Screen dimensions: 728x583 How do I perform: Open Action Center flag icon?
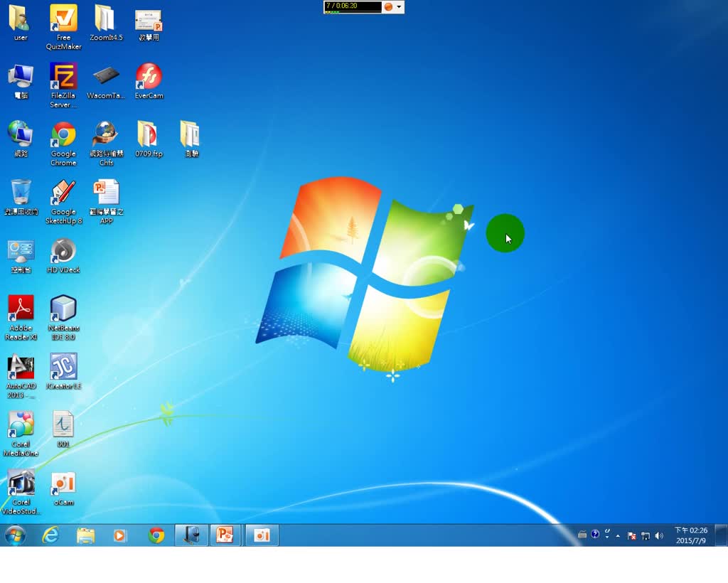point(631,536)
